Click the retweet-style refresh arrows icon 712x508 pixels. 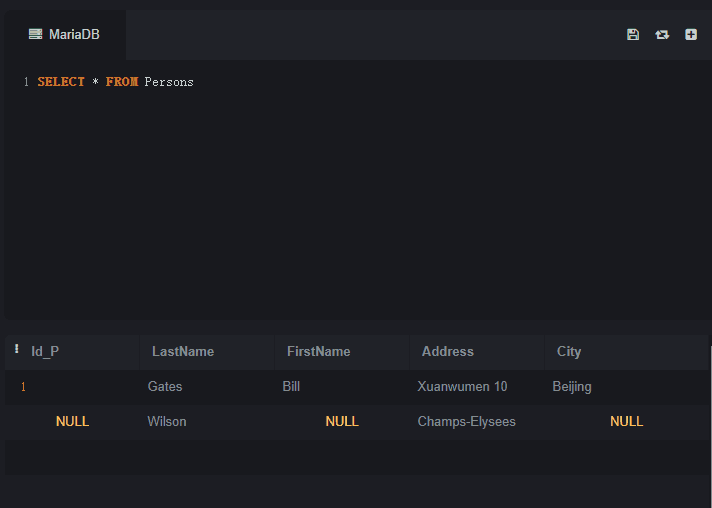(x=662, y=35)
